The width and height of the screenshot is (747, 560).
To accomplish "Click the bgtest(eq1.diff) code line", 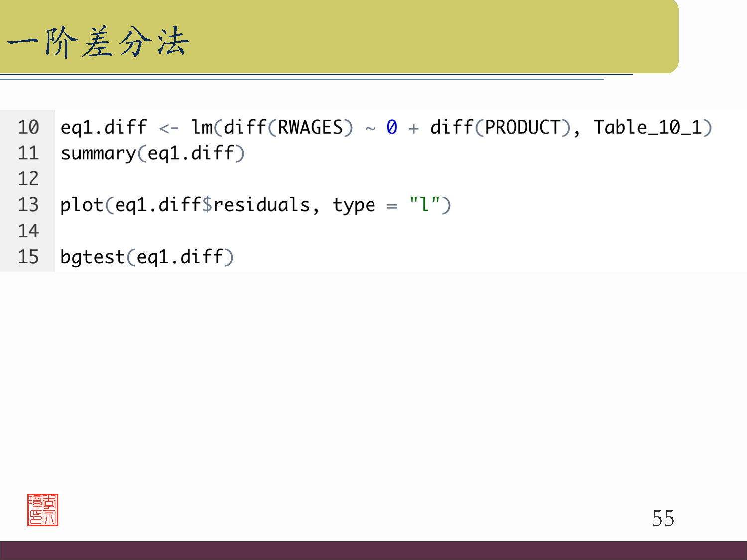I will tap(147, 257).
